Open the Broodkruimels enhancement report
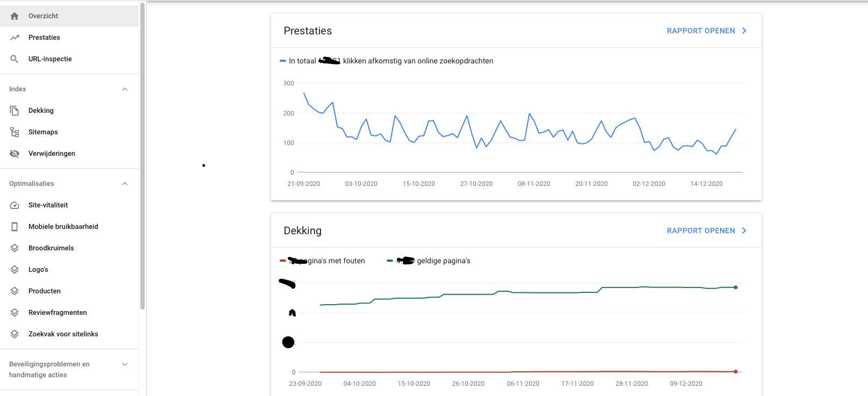Viewport: 868px width, 396px height. [x=69, y=248]
